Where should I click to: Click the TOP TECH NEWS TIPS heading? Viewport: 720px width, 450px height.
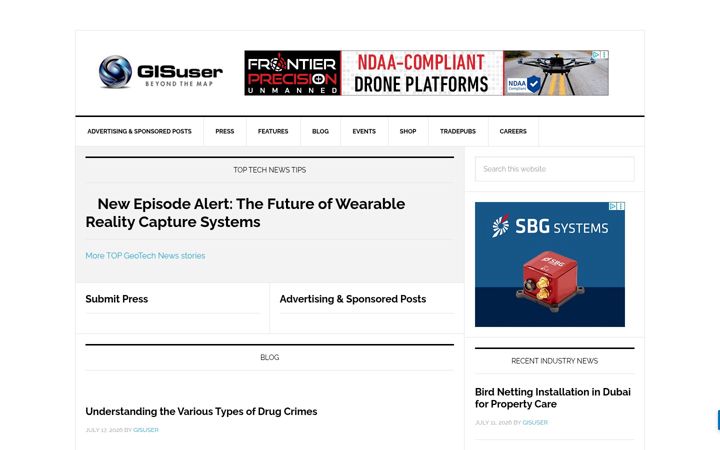(x=270, y=170)
